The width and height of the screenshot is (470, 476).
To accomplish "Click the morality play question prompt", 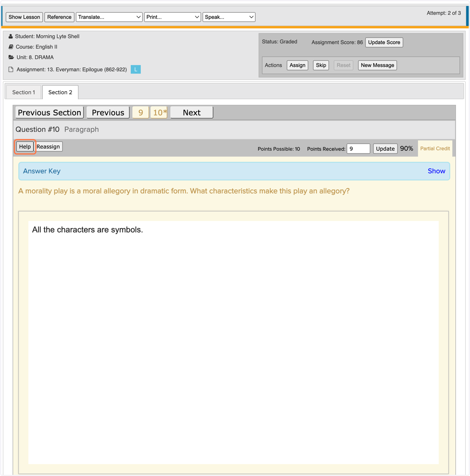I will click(x=184, y=191).
